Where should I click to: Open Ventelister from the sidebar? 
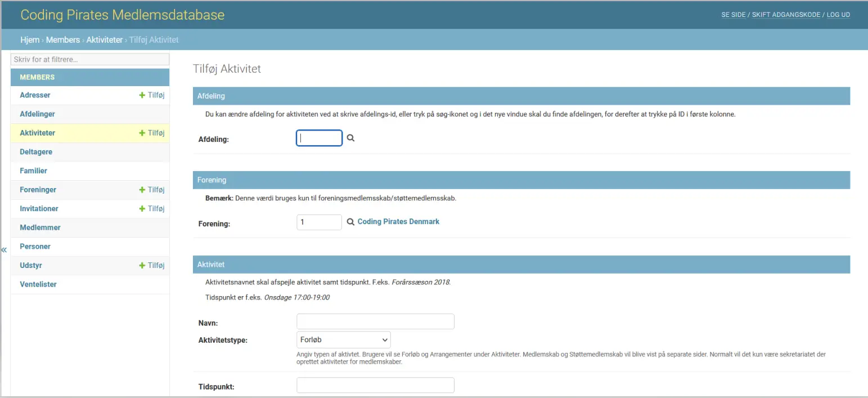(x=38, y=284)
